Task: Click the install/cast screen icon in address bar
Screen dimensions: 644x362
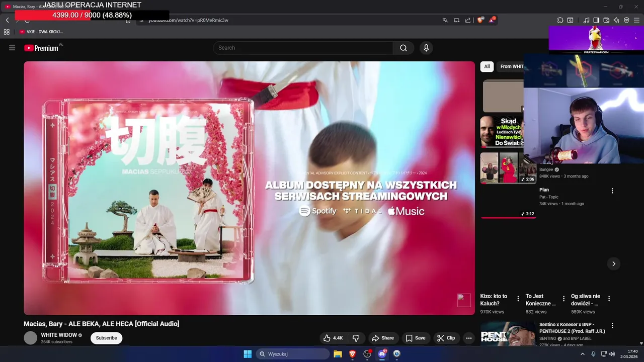Action: [456, 20]
